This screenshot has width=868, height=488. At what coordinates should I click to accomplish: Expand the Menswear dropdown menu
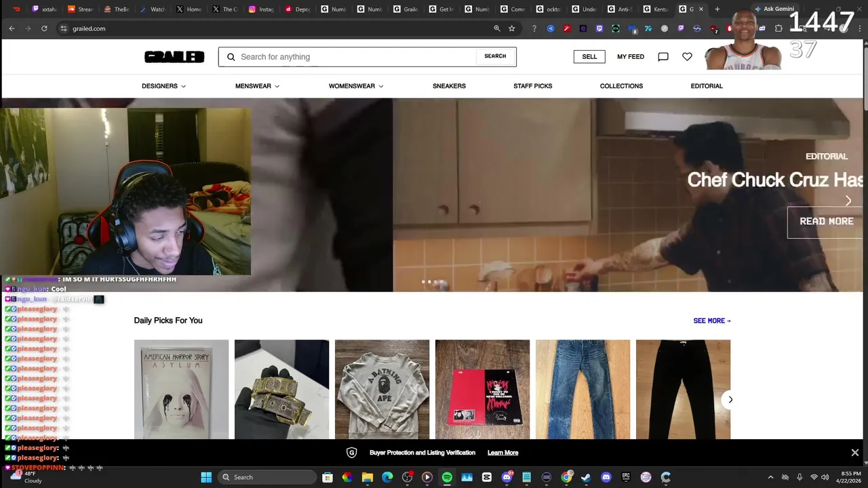(x=257, y=86)
